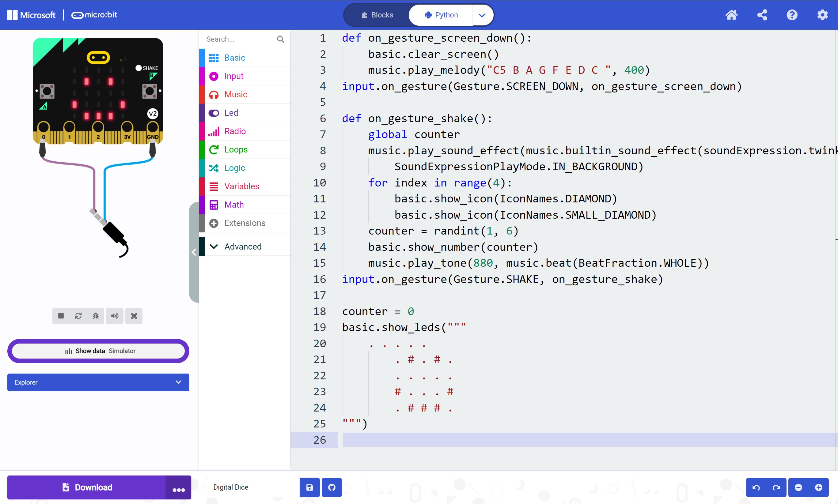
Task: Mute the simulator audio
Action: (x=115, y=316)
